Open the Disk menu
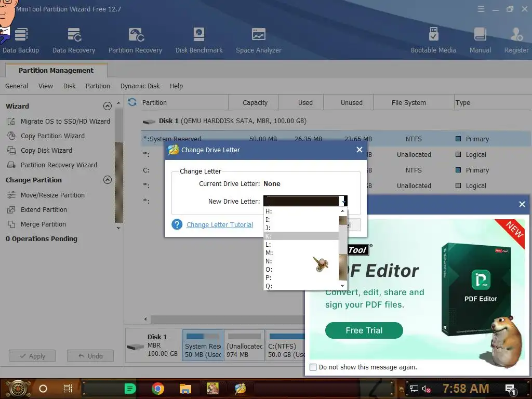This screenshot has height=399, width=532. tap(69, 86)
